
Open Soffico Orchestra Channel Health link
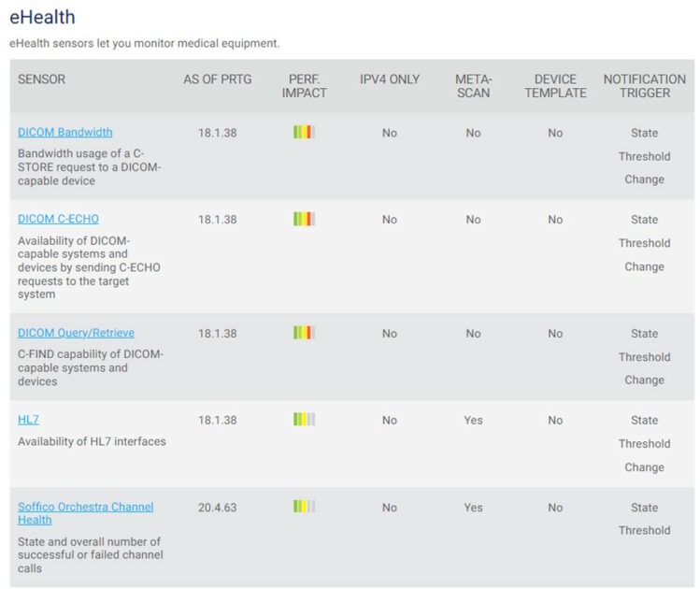click(85, 507)
